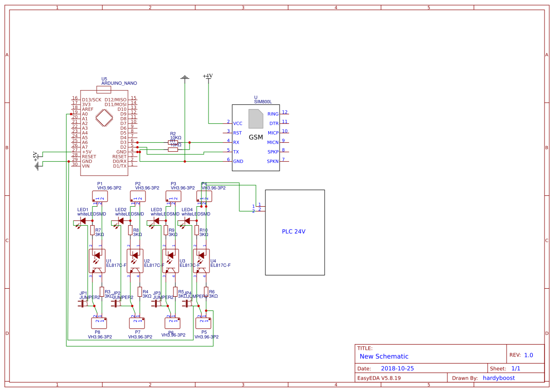This screenshot has height=392, width=554.
Task: Click the +5V power symbol on the left
Action: pos(37,156)
